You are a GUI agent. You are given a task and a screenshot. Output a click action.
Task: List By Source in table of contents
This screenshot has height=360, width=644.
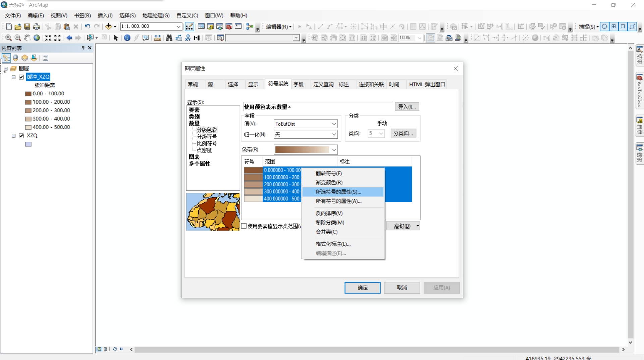[15, 58]
